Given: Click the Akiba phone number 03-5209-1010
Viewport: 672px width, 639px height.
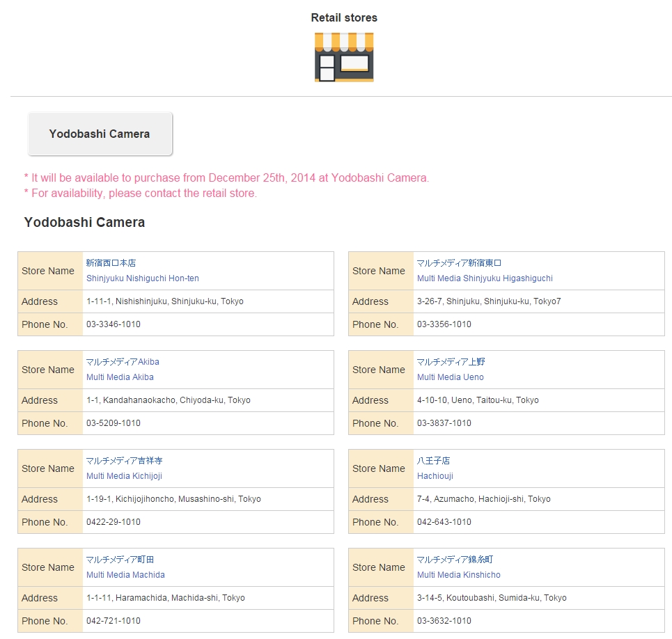Looking at the screenshot, I should pos(113,423).
